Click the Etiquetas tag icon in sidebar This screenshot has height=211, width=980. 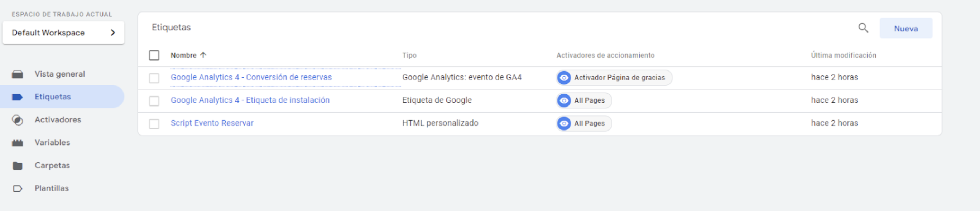18,97
